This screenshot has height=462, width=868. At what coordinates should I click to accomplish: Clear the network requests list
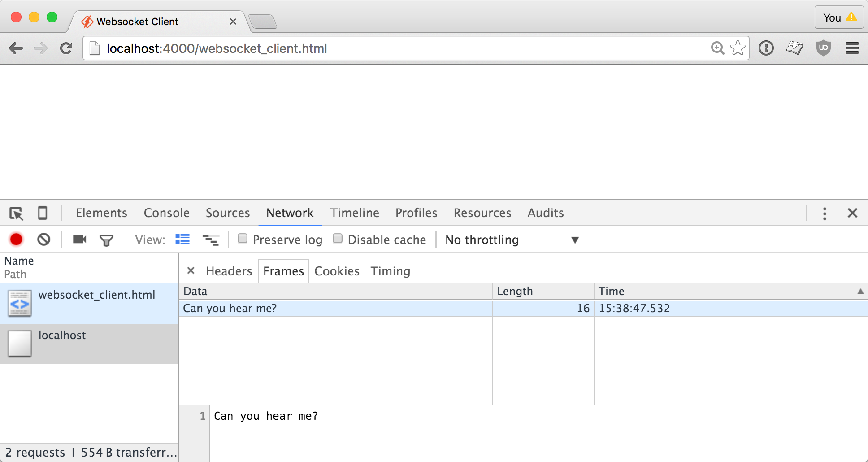tap(43, 239)
